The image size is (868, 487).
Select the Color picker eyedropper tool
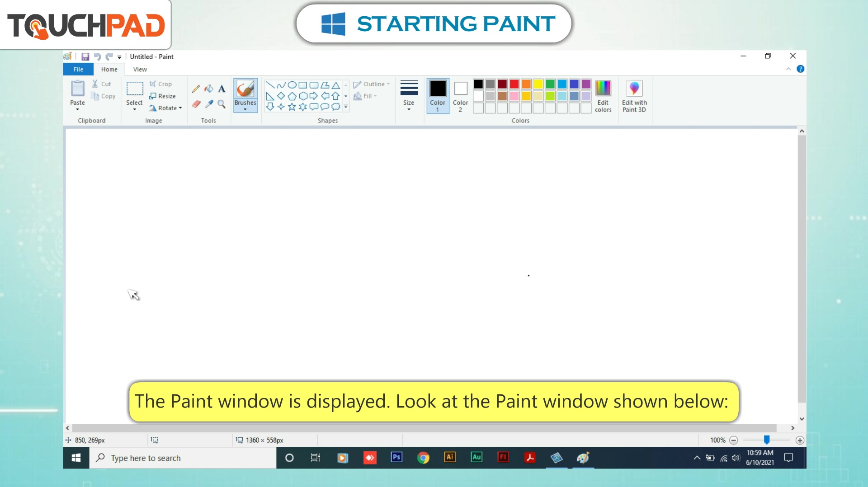pos(208,104)
